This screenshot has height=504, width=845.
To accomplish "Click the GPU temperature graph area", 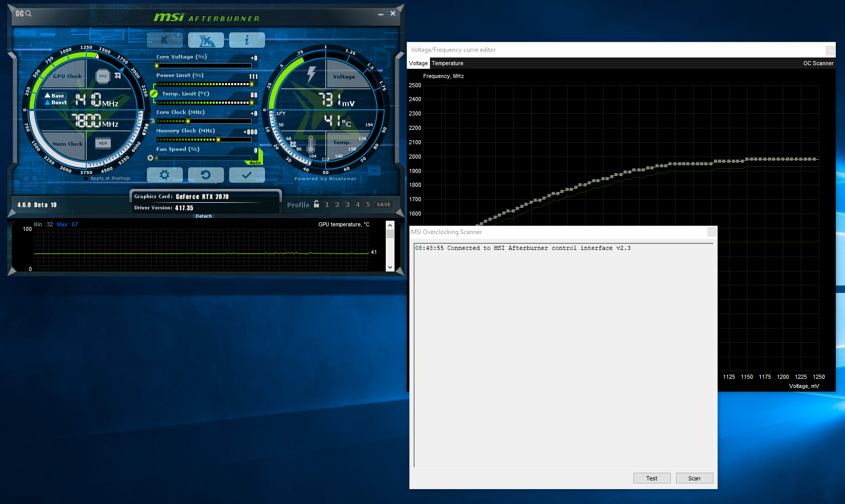I will pos(201,249).
